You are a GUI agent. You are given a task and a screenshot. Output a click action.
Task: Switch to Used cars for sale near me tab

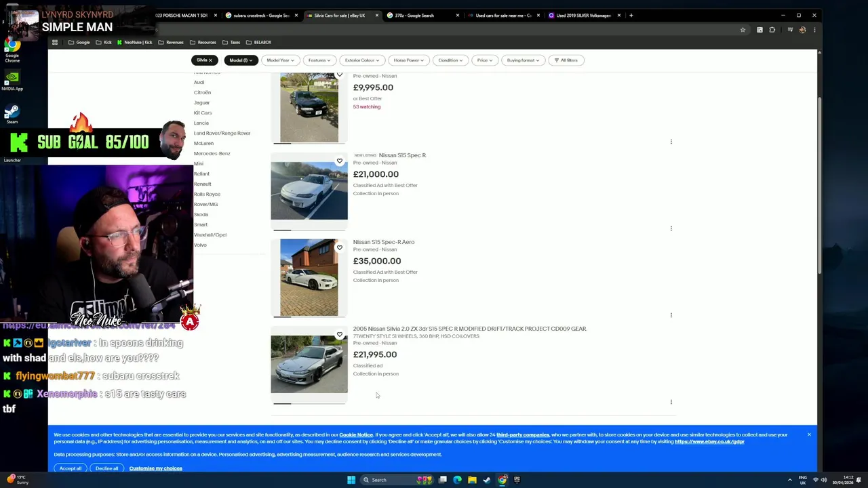click(503, 16)
